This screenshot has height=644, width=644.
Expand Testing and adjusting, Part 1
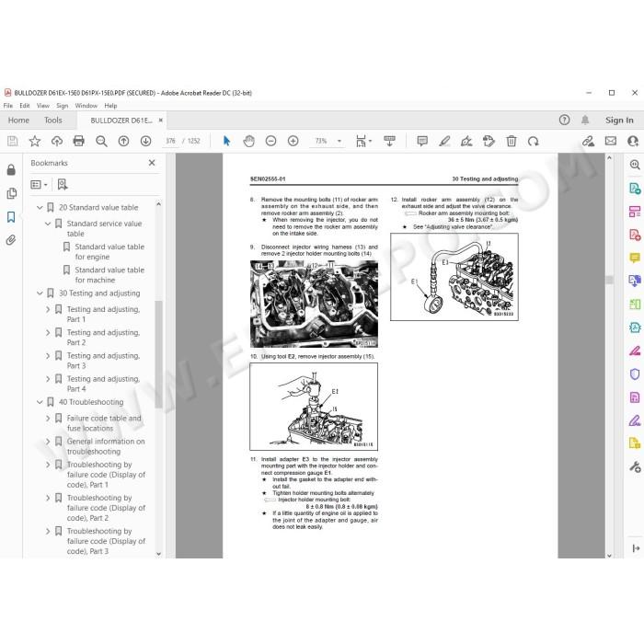(x=48, y=309)
